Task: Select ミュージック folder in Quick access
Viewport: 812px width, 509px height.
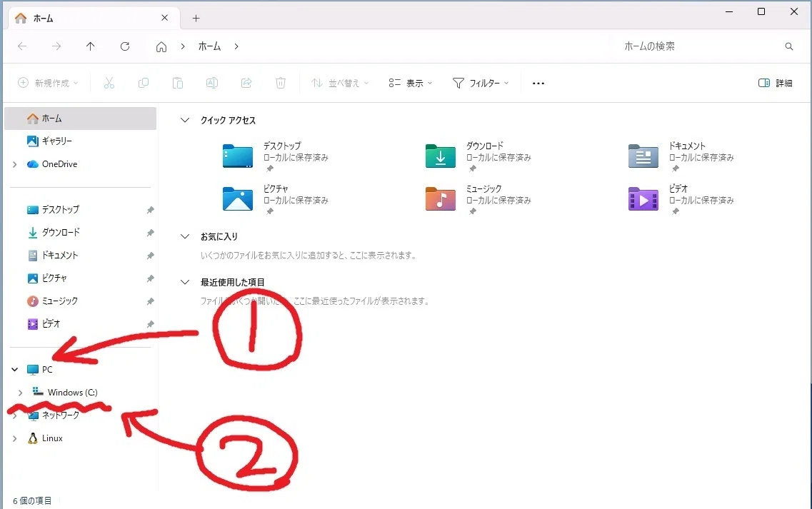Action: tap(478, 199)
